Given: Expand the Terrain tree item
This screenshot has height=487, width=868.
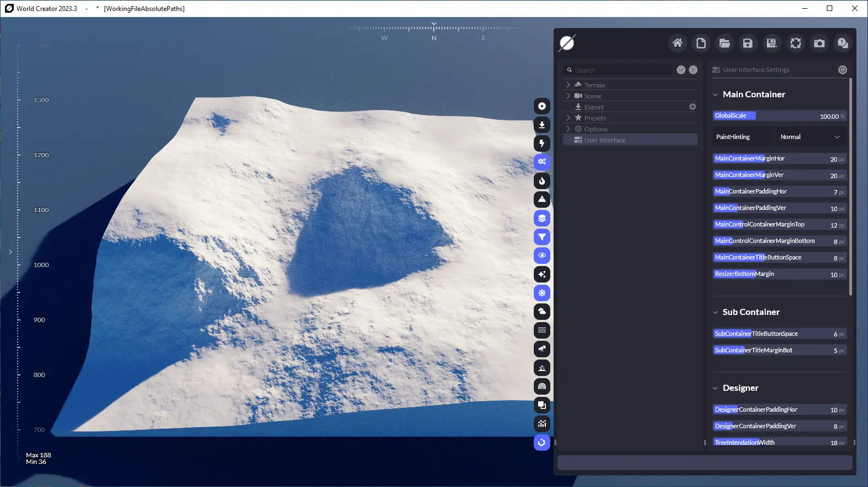Looking at the screenshot, I should coord(568,85).
